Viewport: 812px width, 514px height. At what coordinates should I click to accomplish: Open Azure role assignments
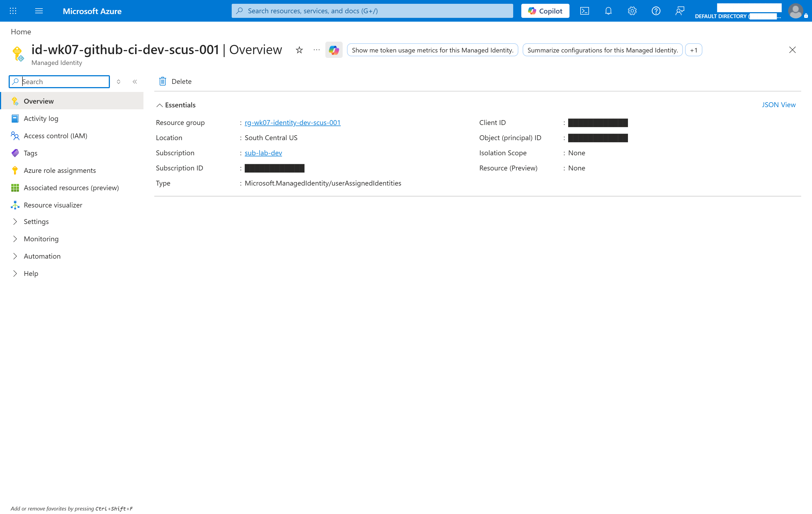(x=72, y=170)
